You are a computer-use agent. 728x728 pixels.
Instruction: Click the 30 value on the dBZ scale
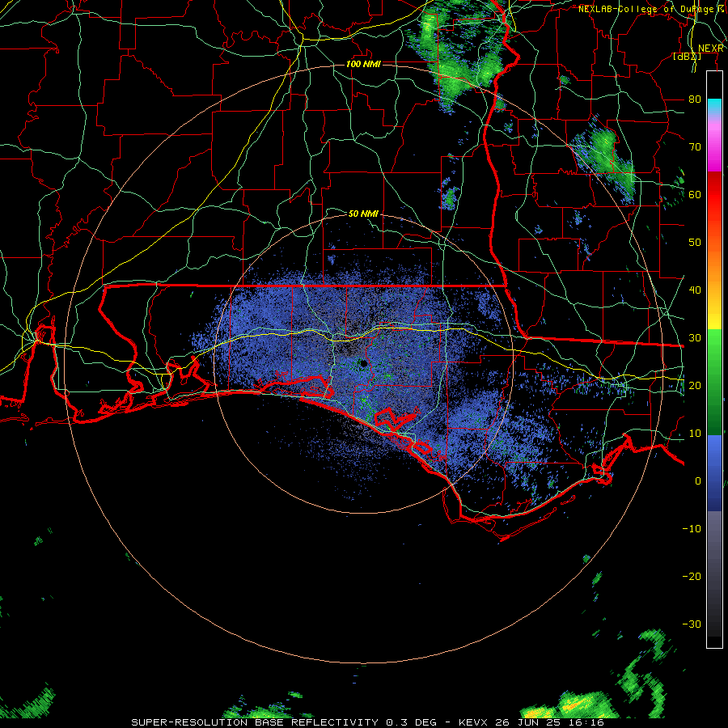(695, 338)
